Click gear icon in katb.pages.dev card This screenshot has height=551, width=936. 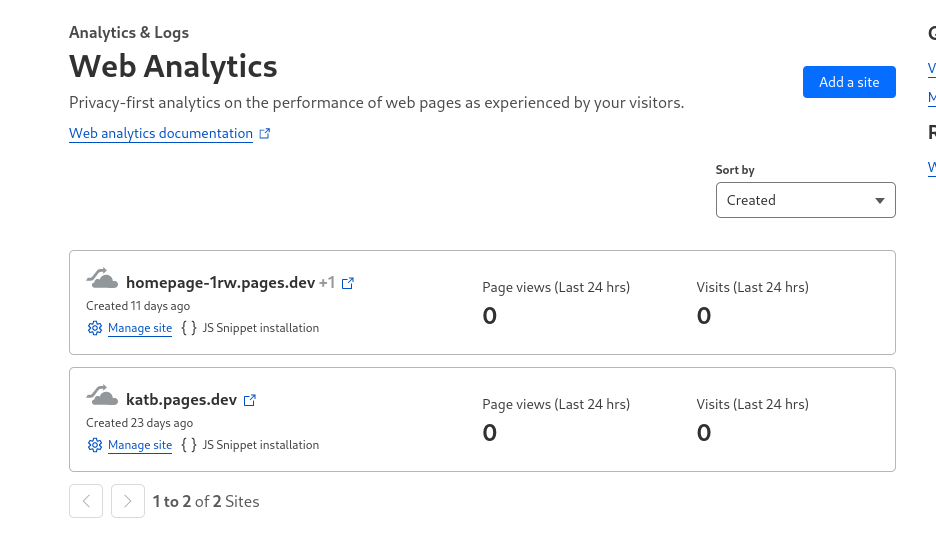coord(95,445)
